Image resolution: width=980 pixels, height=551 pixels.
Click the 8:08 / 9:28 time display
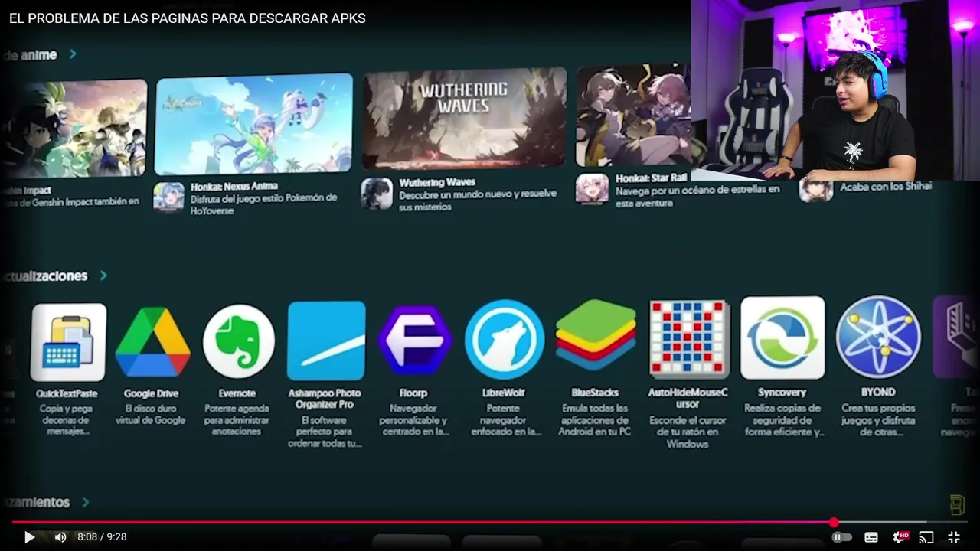(102, 537)
